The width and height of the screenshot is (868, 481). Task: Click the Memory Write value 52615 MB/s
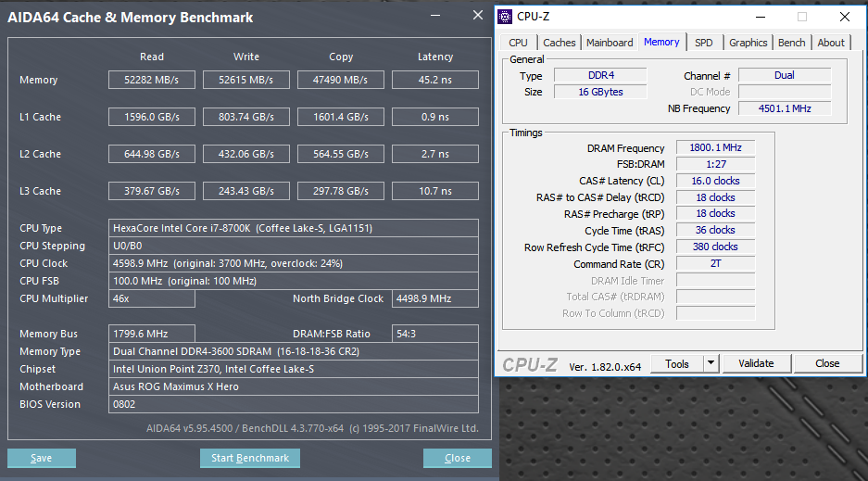245,80
